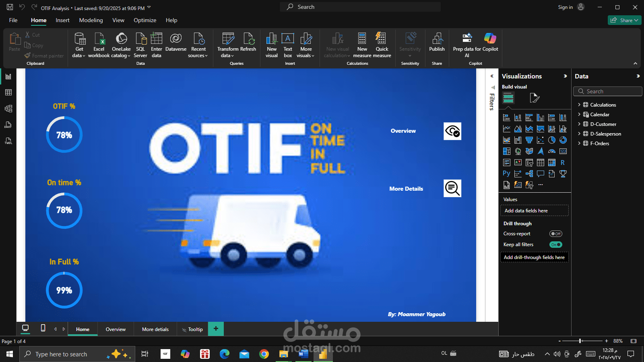
Task: Open the Help ribbon tab
Action: [171, 20]
